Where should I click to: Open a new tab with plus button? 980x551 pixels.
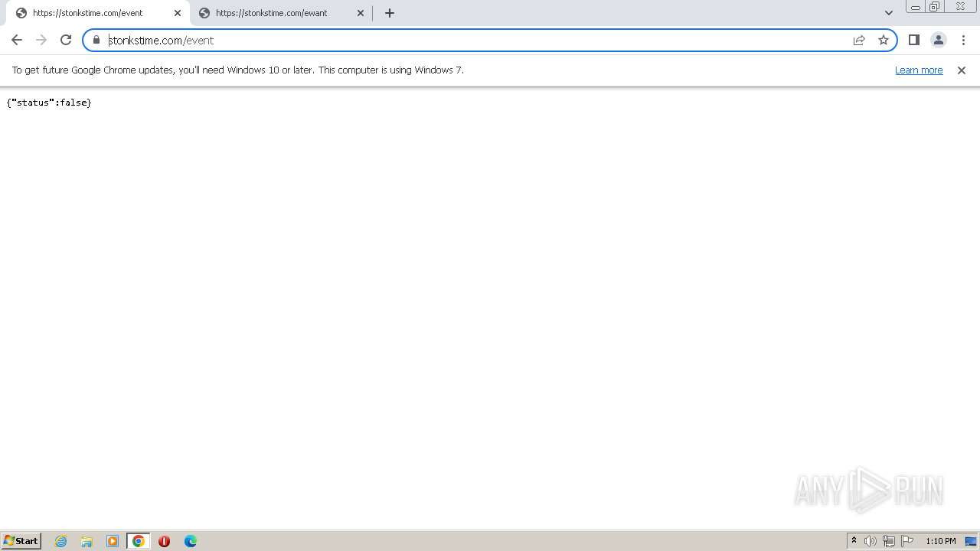pos(390,13)
